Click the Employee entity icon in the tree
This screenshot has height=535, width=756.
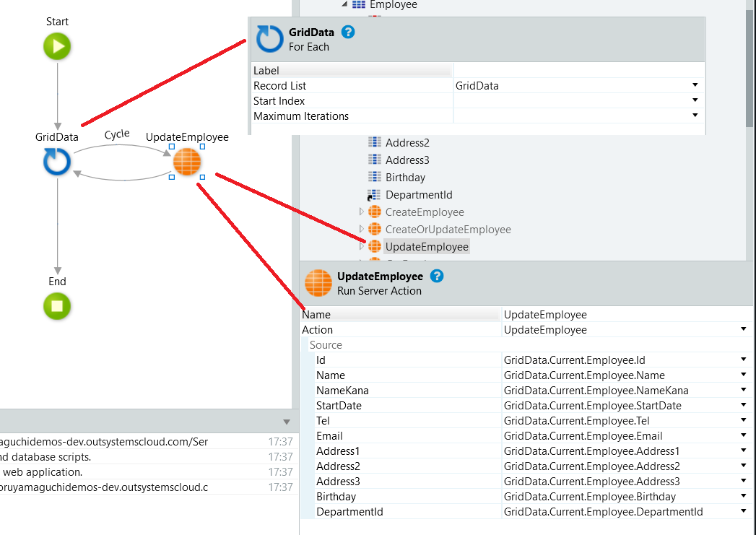(x=357, y=5)
